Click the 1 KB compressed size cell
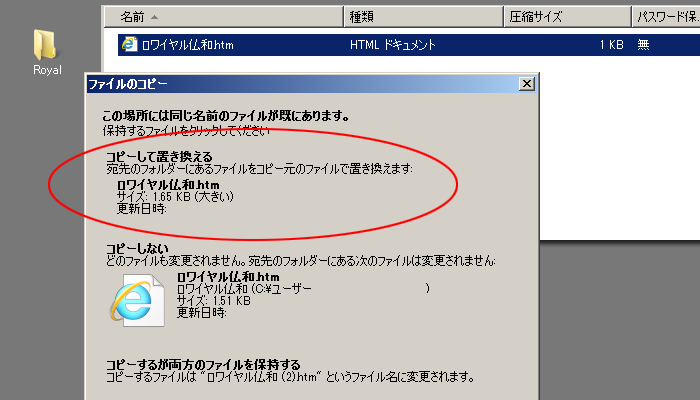700x400 pixels. pyautogui.click(x=612, y=45)
